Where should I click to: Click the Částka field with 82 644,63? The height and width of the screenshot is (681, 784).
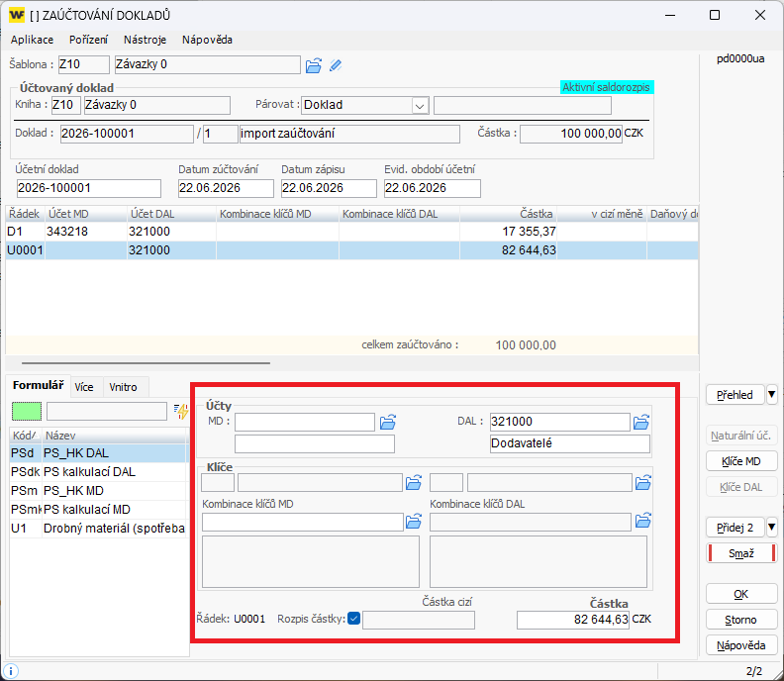tap(573, 620)
